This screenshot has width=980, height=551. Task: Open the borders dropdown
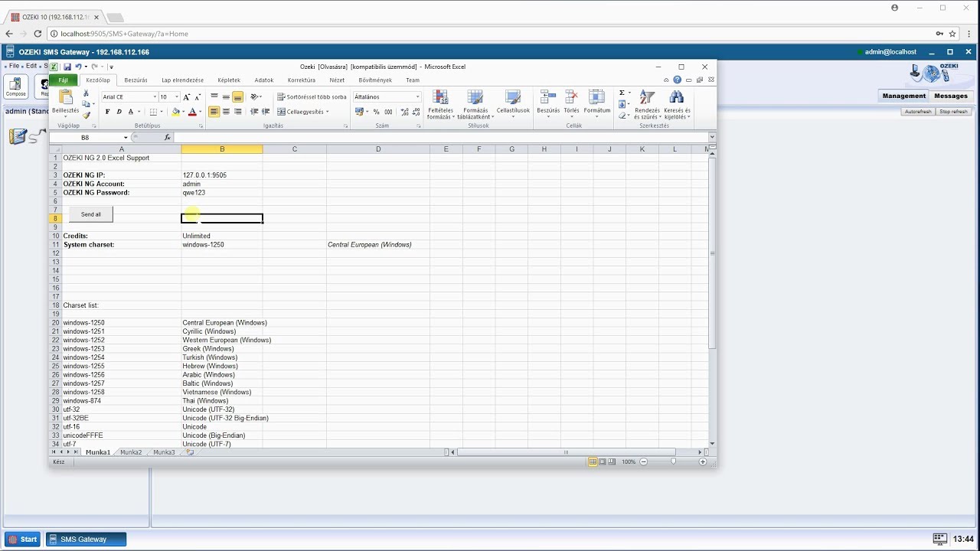(162, 112)
